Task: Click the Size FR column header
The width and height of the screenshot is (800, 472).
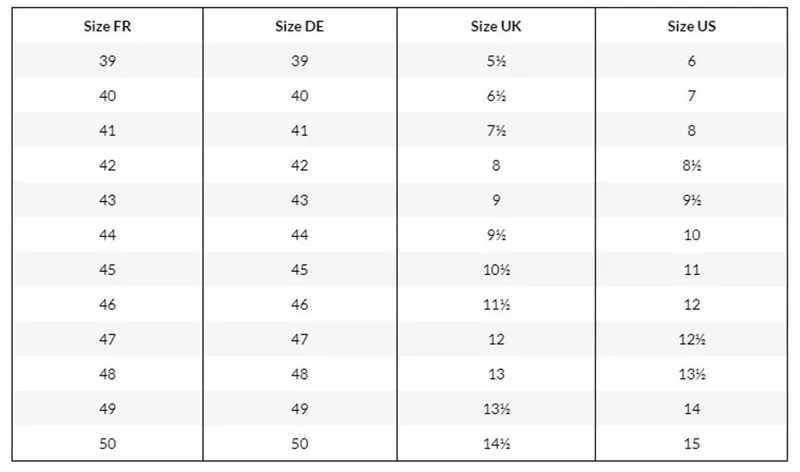Action: [x=107, y=27]
